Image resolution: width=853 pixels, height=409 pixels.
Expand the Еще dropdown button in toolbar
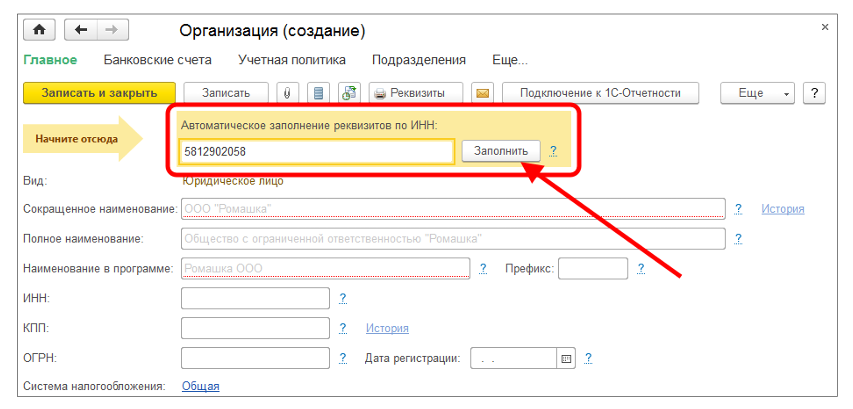(x=757, y=93)
